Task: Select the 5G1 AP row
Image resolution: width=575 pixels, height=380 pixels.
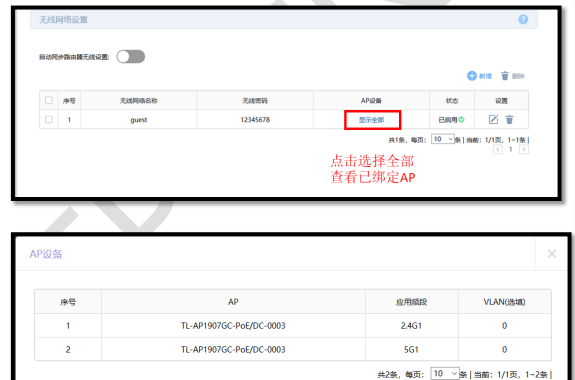Action: [293, 349]
